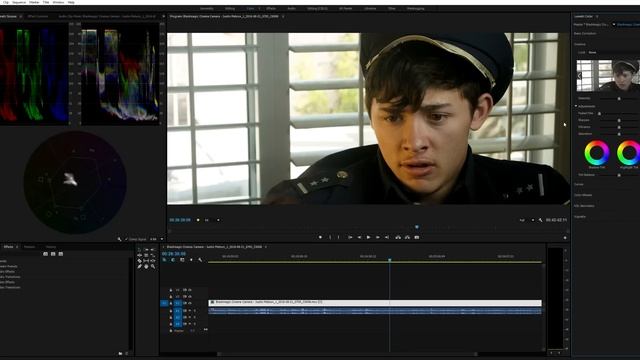Viewport: 640px width, 360px height.
Task: Select the Rate Stretch tool
Action: pyautogui.click(x=153, y=256)
